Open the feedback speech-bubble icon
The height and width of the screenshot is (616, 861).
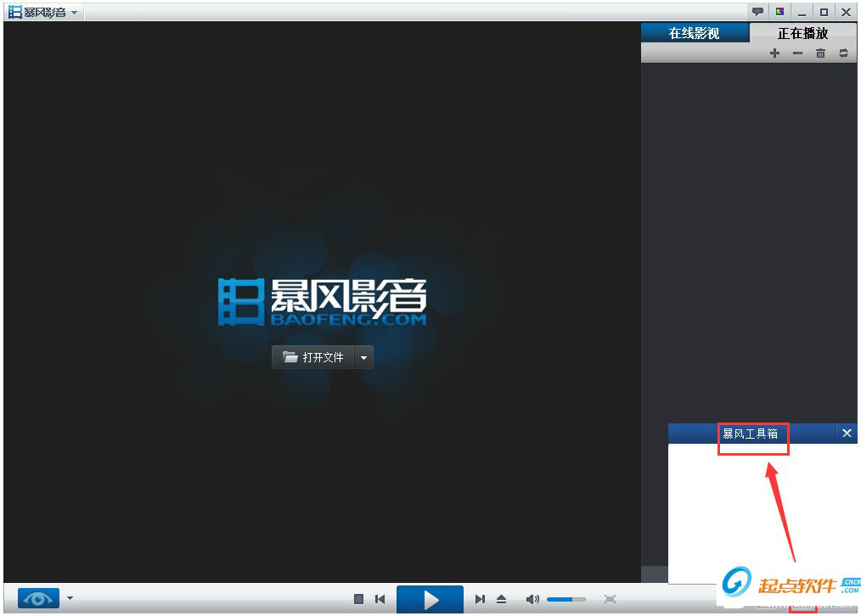(x=757, y=12)
